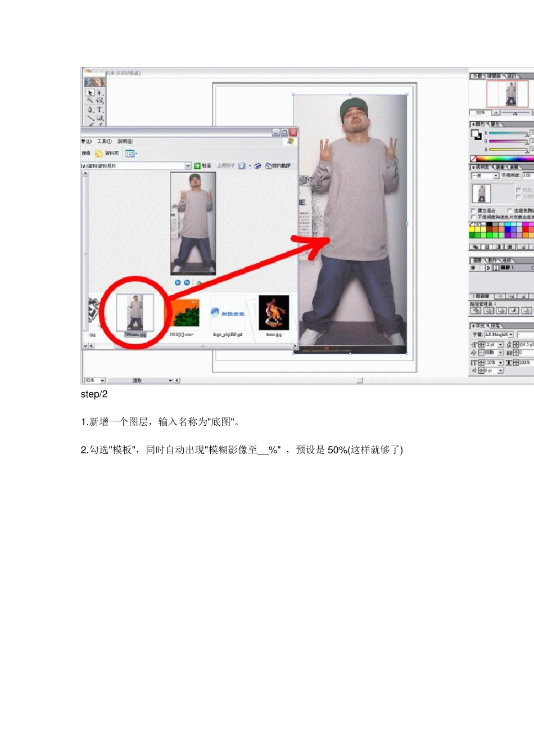The width and height of the screenshot is (534, 756).
Task: Select the Direct Selection arrow tool
Action: 99,93
